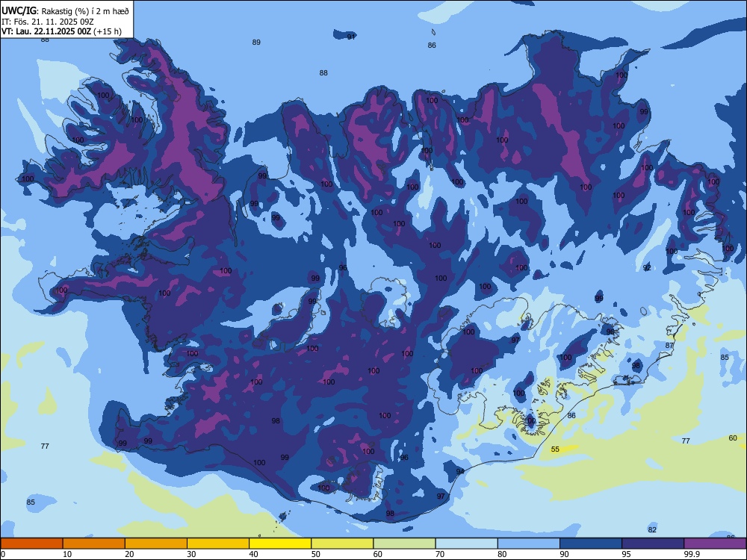Click the '90' tick label on the legend
Screen dimensions: 747x560
tap(564, 554)
